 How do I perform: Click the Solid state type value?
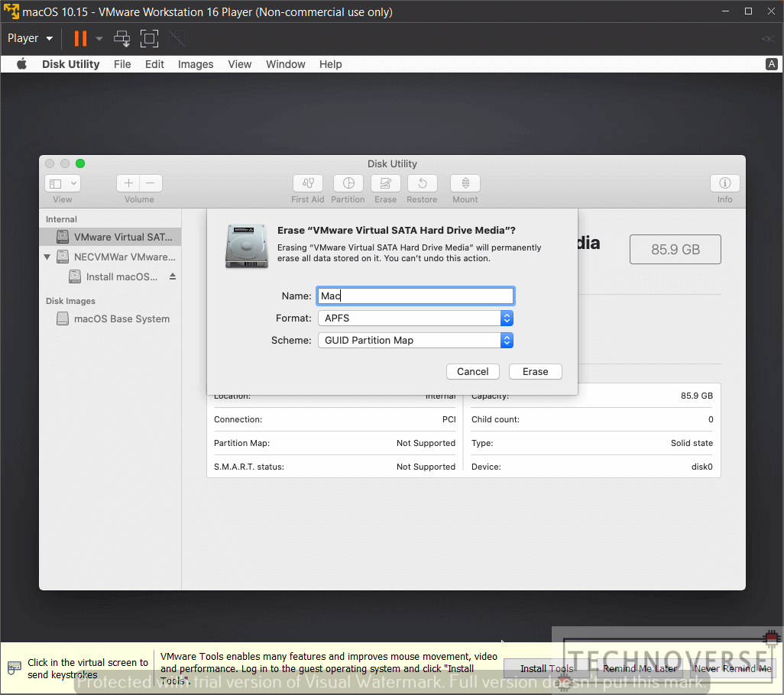coord(692,443)
